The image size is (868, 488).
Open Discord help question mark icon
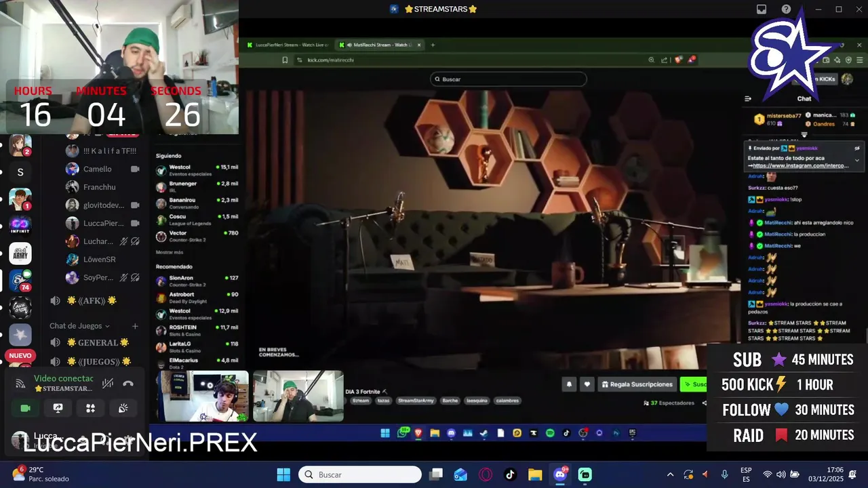[786, 9]
